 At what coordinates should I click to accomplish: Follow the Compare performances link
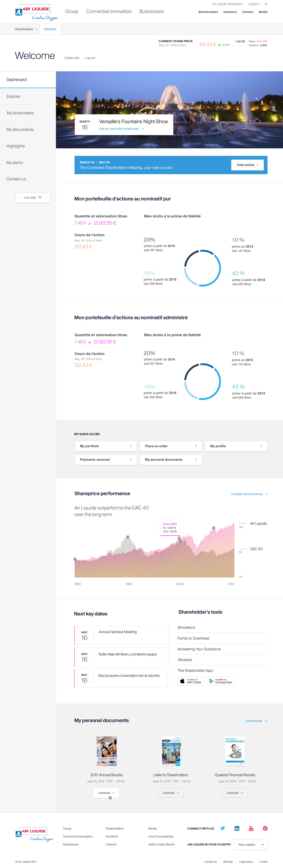tap(249, 494)
